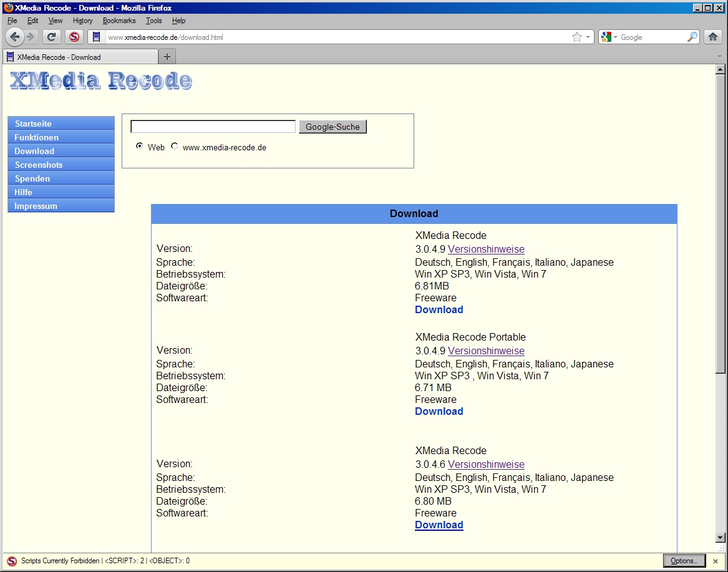
Task: Open Versionshinweise for XMedia Recode Portable
Action: coord(486,351)
